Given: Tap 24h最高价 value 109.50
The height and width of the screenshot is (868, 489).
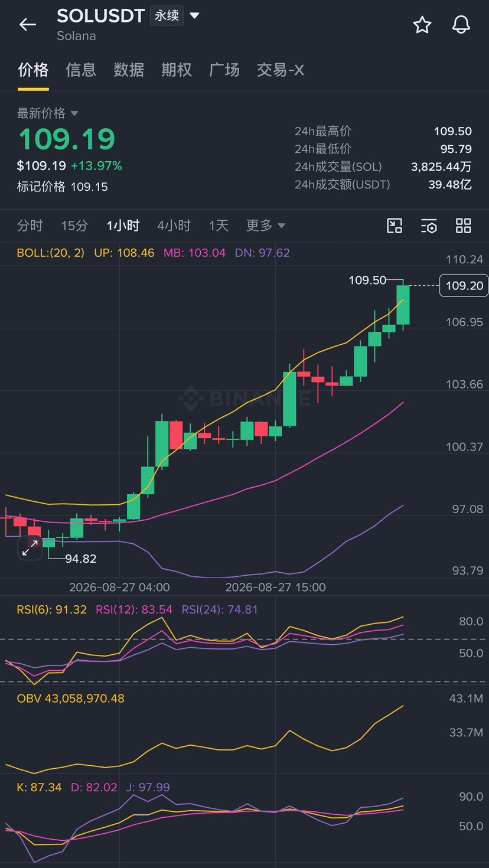Looking at the screenshot, I should (453, 132).
